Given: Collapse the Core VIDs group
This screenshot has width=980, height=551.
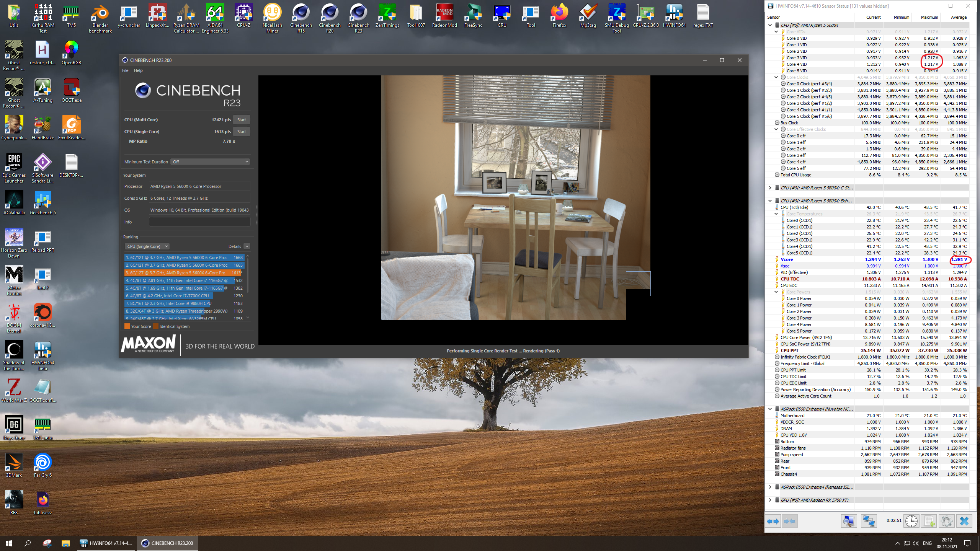Looking at the screenshot, I should pyautogui.click(x=776, y=32).
